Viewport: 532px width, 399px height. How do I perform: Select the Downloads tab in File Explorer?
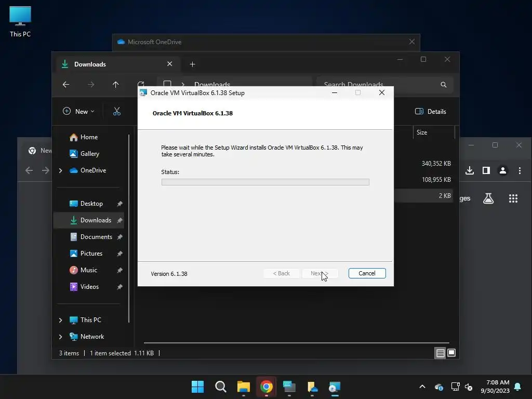117,64
